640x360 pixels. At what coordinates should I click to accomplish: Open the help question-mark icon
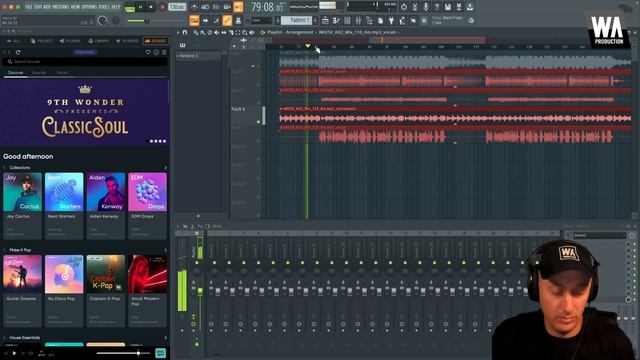(437, 7)
